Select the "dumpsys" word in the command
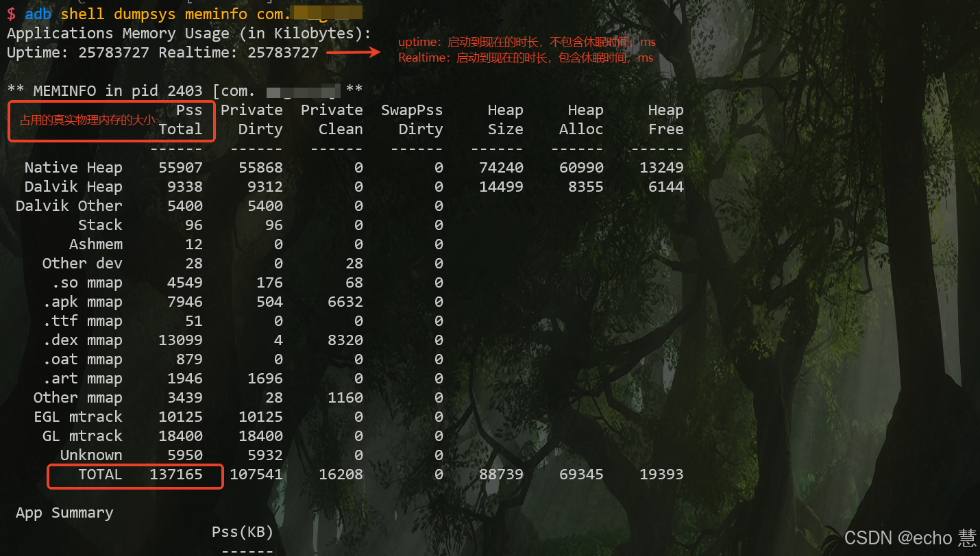This screenshot has height=556, width=980. 145,14
